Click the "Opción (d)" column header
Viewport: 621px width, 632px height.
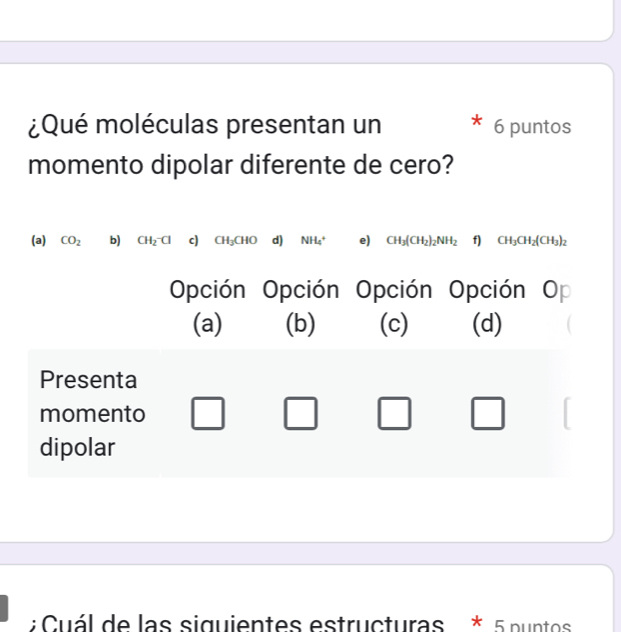click(486, 307)
